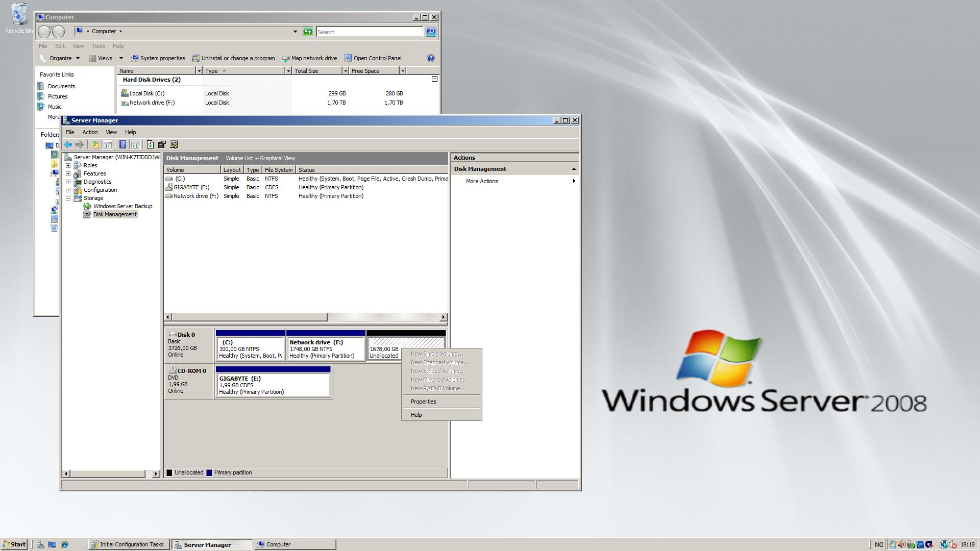Expand More Actions submenu arrow
Viewport: 980px width, 551px height.
[574, 181]
